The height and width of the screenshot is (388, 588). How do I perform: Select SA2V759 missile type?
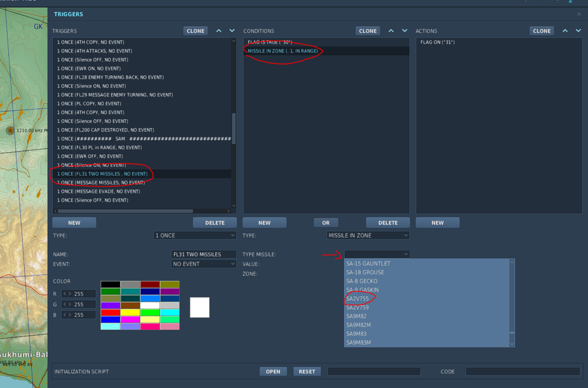point(427,307)
